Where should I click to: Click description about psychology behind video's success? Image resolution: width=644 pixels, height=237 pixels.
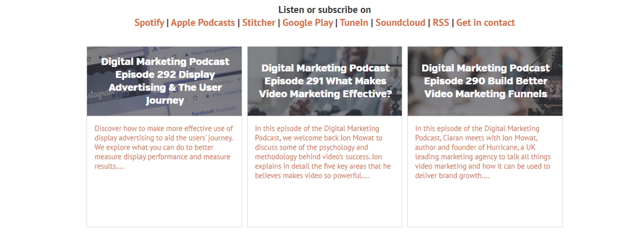tap(324, 152)
